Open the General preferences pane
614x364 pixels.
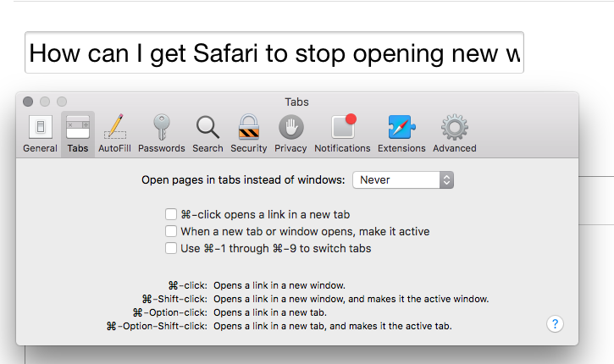point(40,135)
